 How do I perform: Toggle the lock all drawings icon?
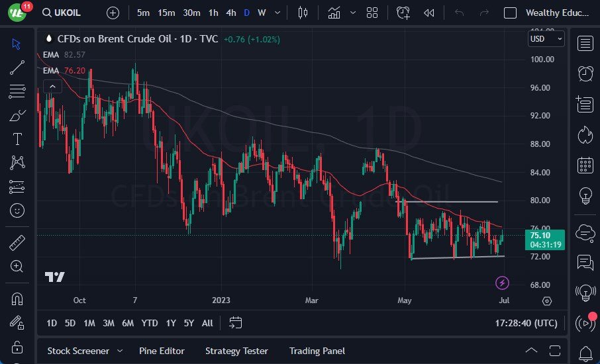(17, 347)
